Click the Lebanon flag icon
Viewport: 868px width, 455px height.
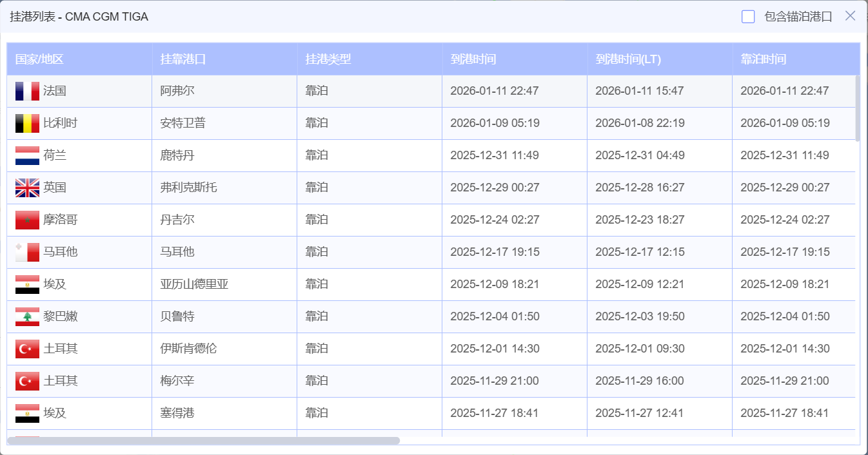pos(27,316)
